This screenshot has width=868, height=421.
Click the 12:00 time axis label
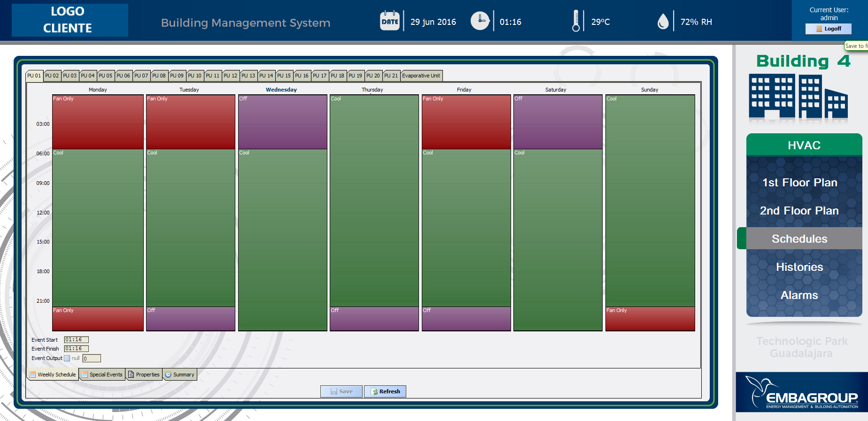43,213
